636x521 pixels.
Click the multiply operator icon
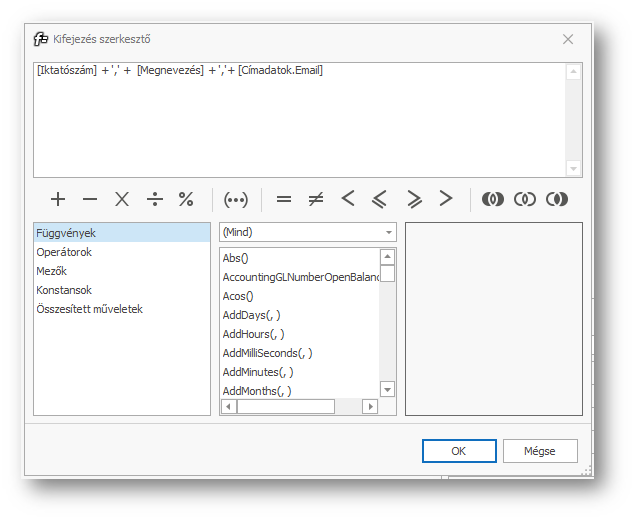click(122, 199)
